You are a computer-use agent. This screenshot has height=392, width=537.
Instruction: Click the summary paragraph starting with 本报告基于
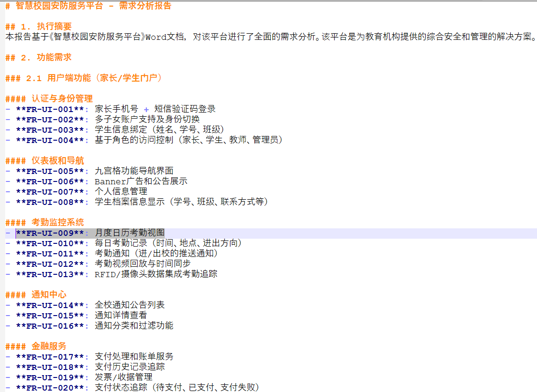tap(271, 37)
